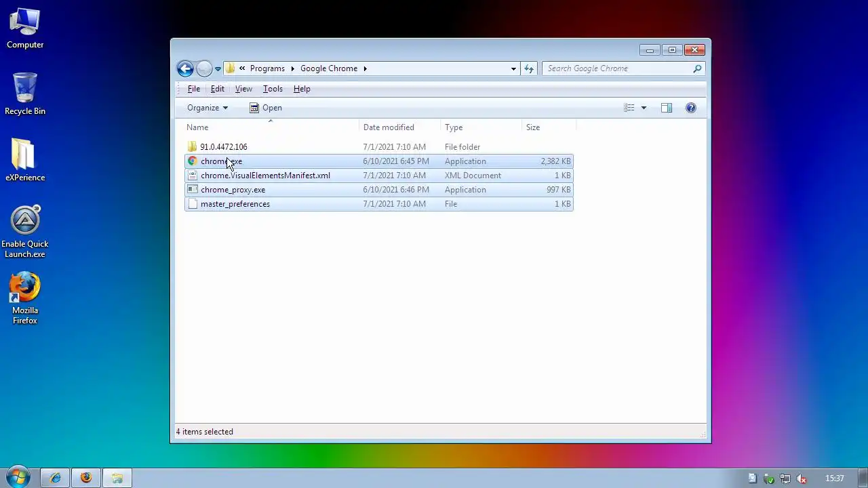Expand the arrow after the Google Chrome breadcrumb

365,68
